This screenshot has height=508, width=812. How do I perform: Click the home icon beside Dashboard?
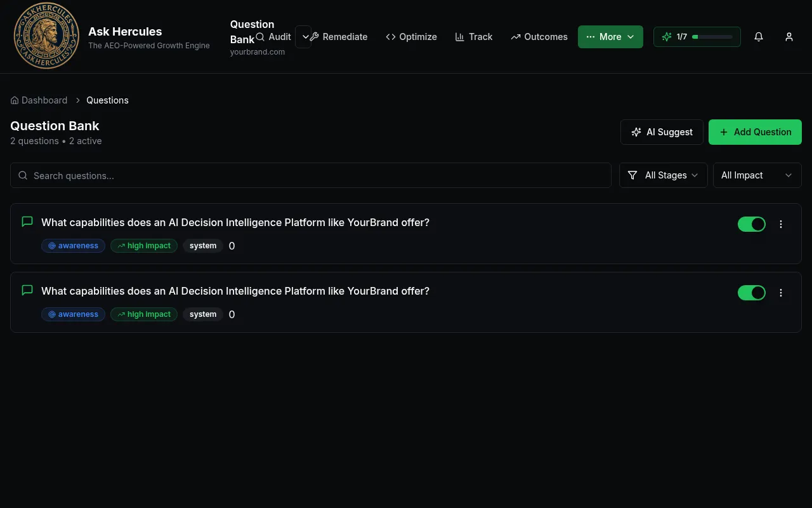pos(15,100)
